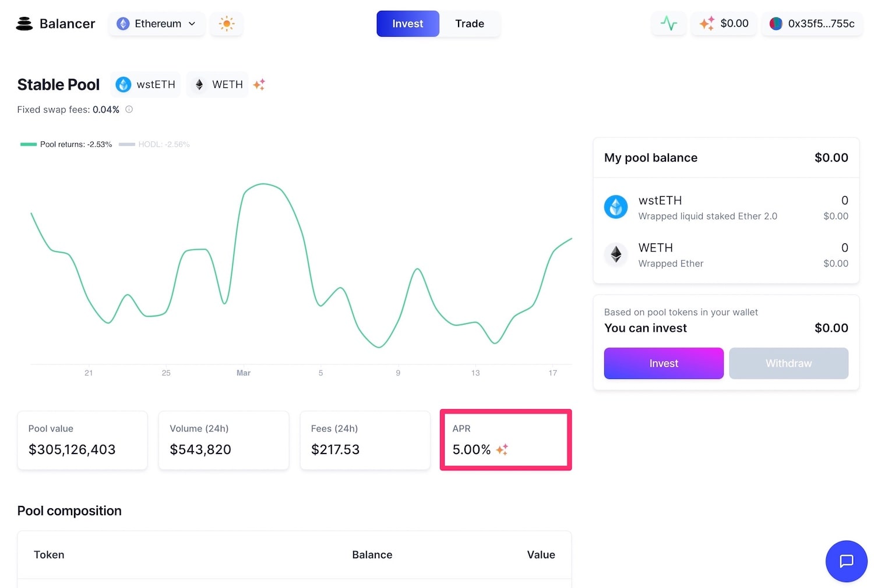Image resolution: width=874 pixels, height=588 pixels.
Task: Click the APR sparkle icon
Action: click(502, 449)
